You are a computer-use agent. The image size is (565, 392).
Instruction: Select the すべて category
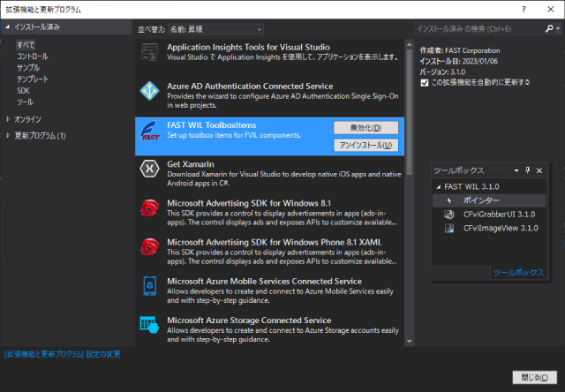(26, 45)
